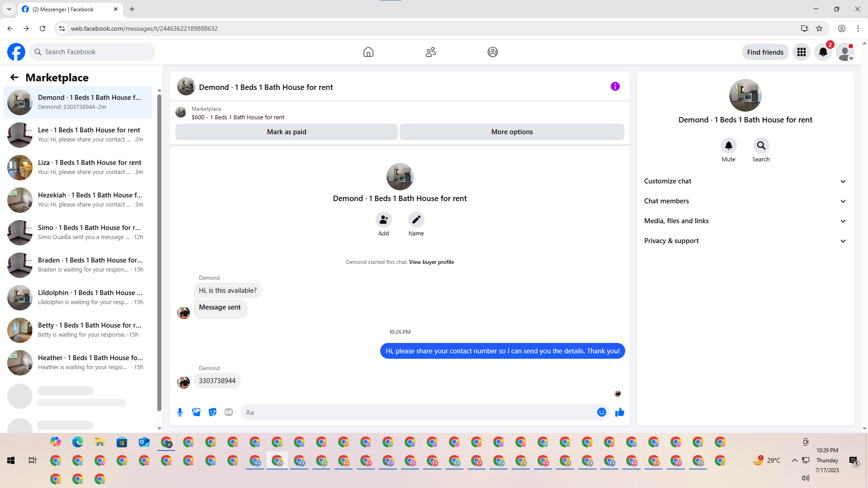Open File Explorer from the taskbar
The image size is (868, 488).
click(100, 442)
